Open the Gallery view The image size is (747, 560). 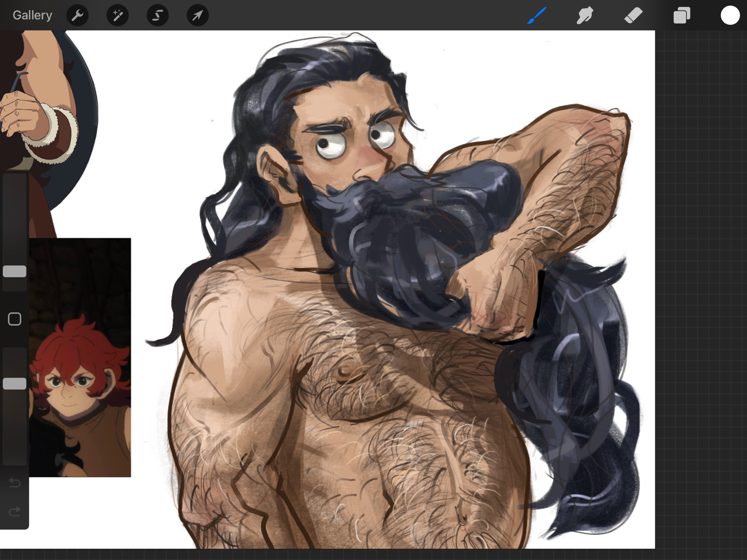pyautogui.click(x=32, y=15)
